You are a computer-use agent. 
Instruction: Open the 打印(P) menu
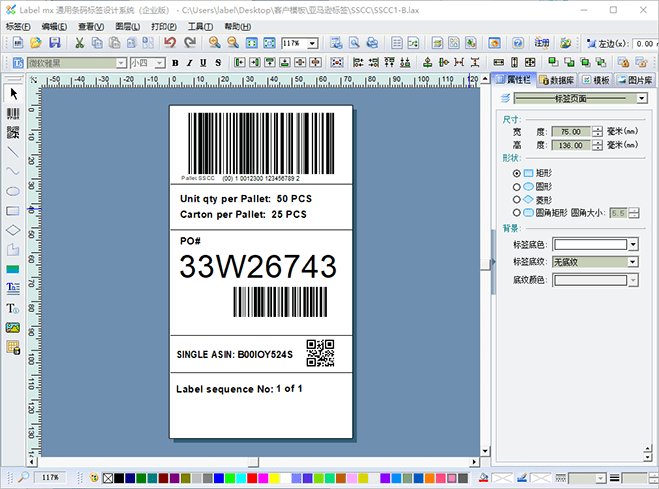pyautogui.click(x=163, y=26)
